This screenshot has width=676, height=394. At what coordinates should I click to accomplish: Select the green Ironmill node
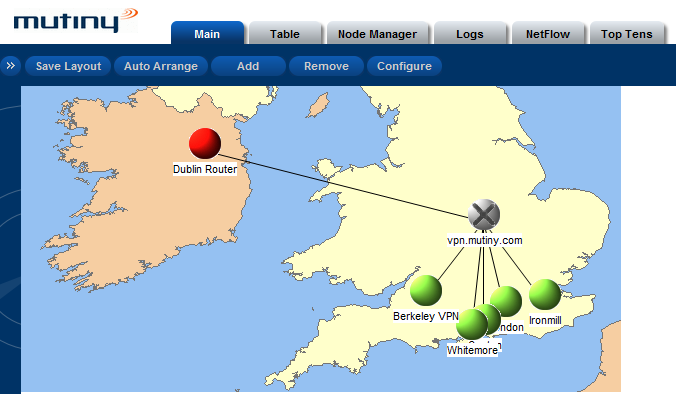pos(545,295)
